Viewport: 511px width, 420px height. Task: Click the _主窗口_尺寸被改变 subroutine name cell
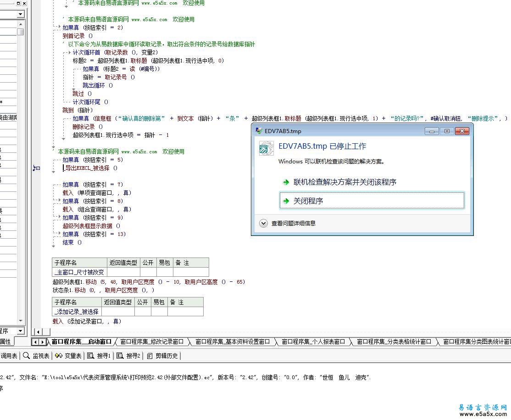[x=79, y=272]
